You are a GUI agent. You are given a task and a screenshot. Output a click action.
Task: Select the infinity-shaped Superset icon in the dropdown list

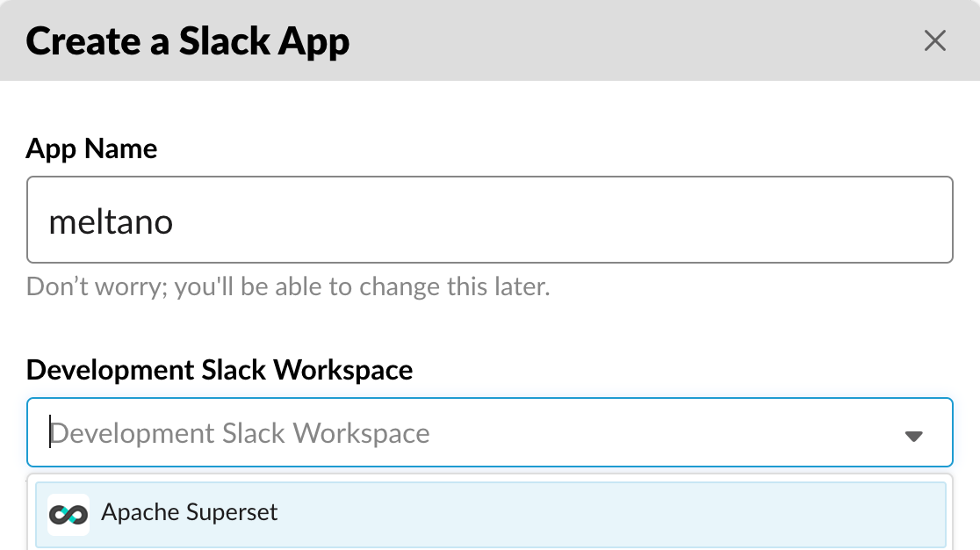coord(68,515)
